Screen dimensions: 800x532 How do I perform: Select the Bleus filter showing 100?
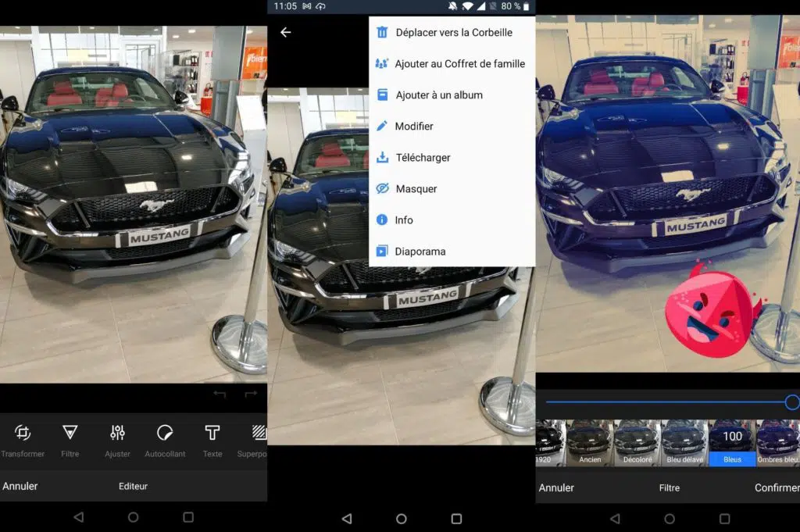pyautogui.click(x=732, y=443)
